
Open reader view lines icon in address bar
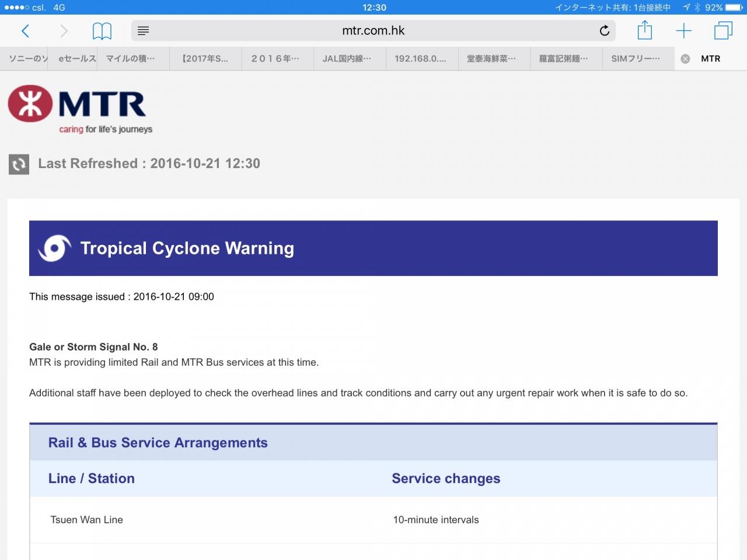[143, 31]
